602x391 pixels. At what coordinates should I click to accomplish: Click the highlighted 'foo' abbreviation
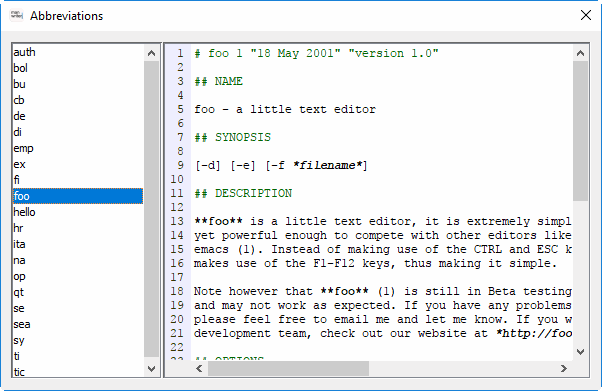pyautogui.click(x=78, y=196)
